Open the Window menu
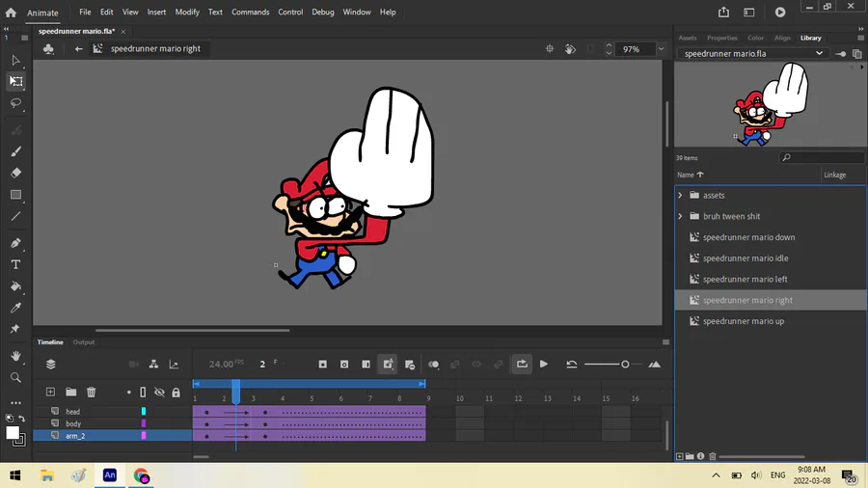 click(357, 12)
